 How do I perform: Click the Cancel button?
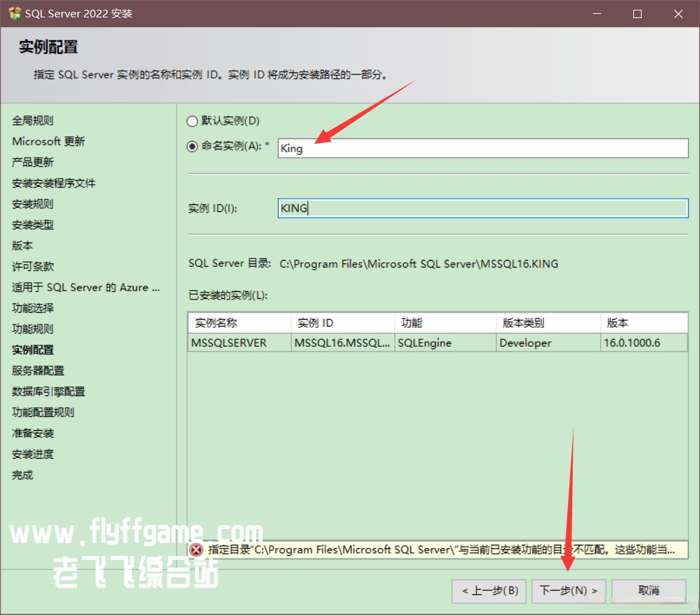[649, 591]
